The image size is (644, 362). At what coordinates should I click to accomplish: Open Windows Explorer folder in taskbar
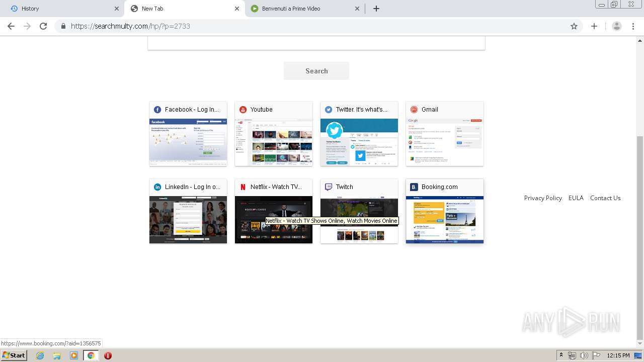pos(57,355)
